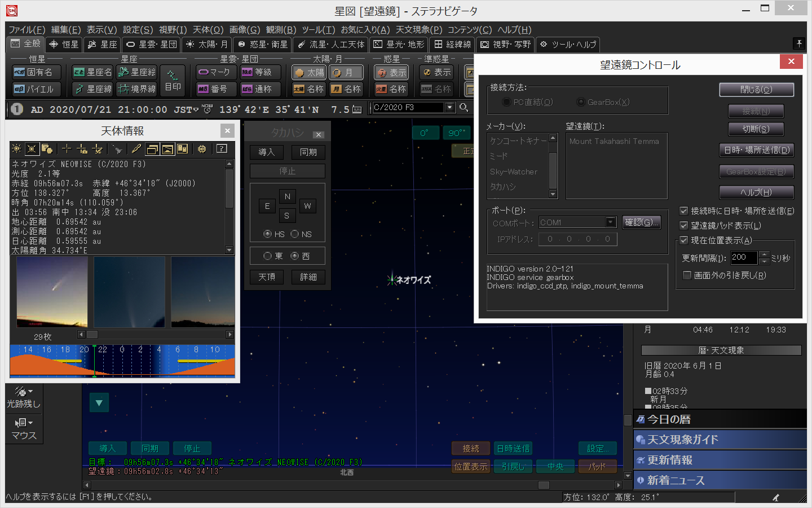Click the pencil edit icon in 天体情報 toolbar

click(136, 149)
